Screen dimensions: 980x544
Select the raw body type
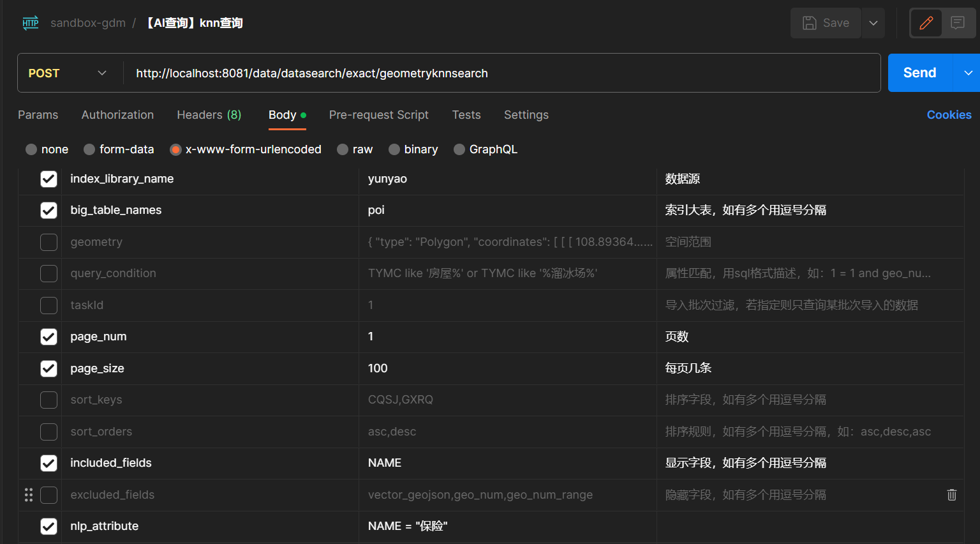pyautogui.click(x=355, y=149)
